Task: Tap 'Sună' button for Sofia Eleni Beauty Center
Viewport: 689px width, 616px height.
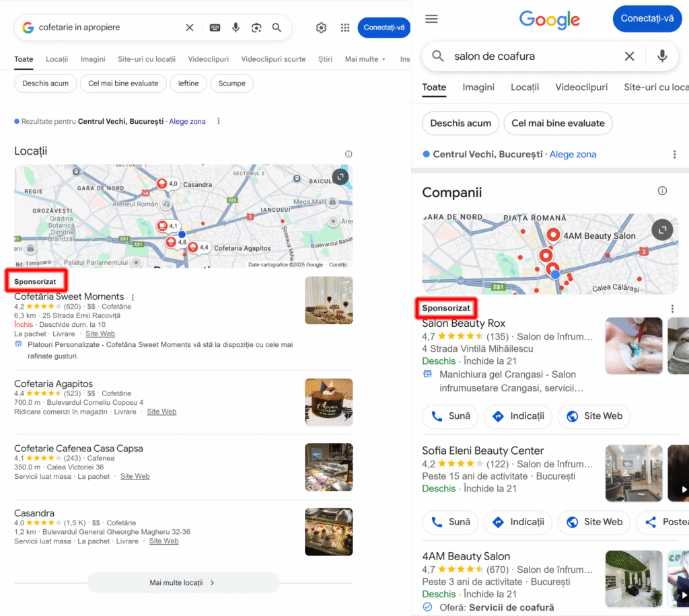Action: [x=450, y=522]
